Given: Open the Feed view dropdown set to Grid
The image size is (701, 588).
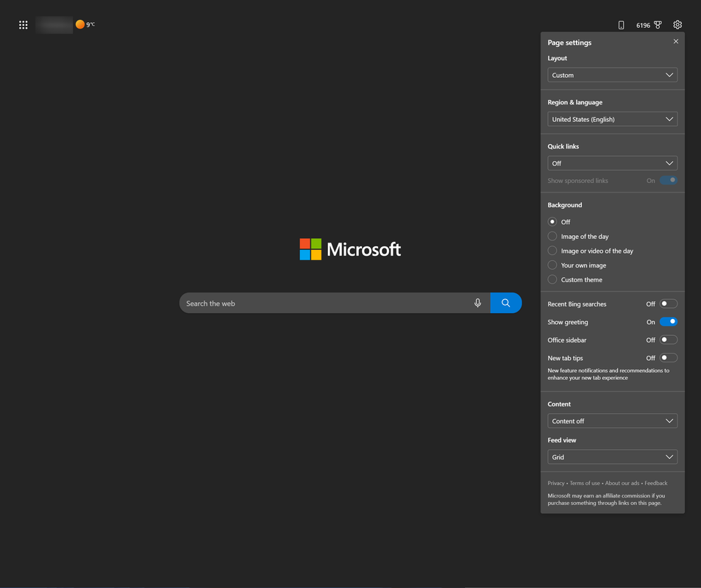Looking at the screenshot, I should [x=612, y=457].
